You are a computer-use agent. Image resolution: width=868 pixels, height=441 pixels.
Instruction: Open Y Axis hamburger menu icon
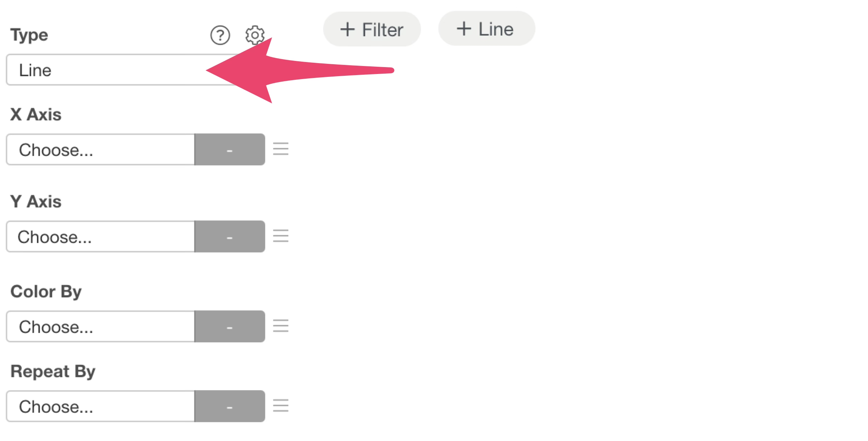(281, 236)
